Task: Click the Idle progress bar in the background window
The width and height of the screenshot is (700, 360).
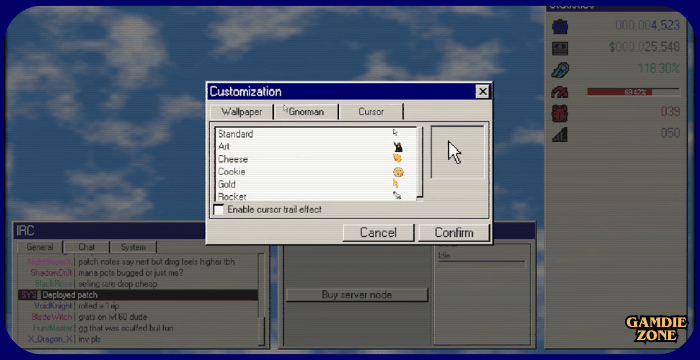Action: coord(482,264)
